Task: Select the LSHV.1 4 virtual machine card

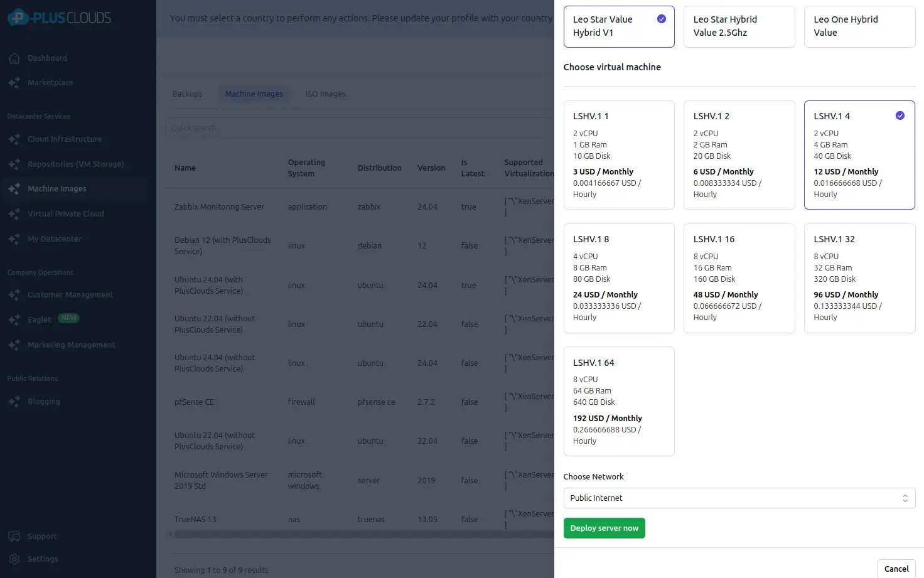Action: 859,154
